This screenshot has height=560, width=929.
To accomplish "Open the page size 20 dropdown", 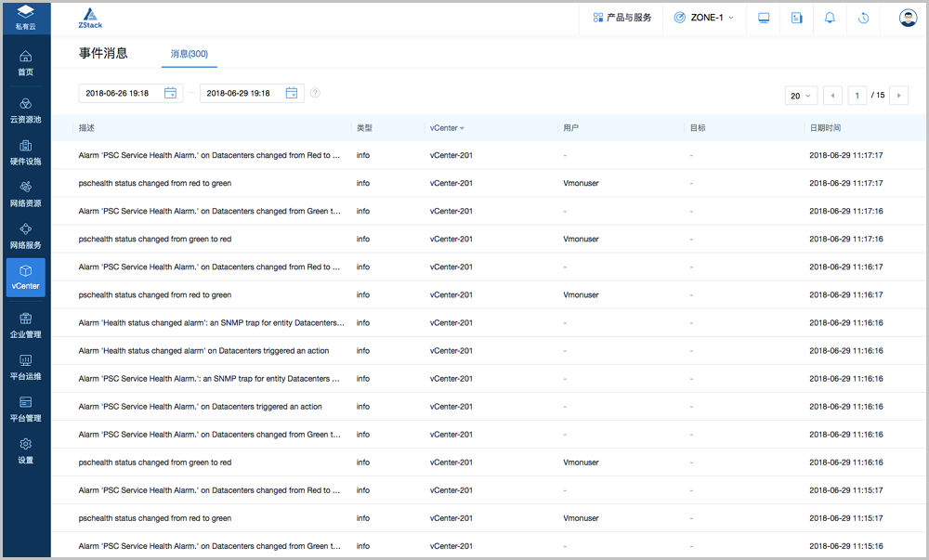I will 801,96.
